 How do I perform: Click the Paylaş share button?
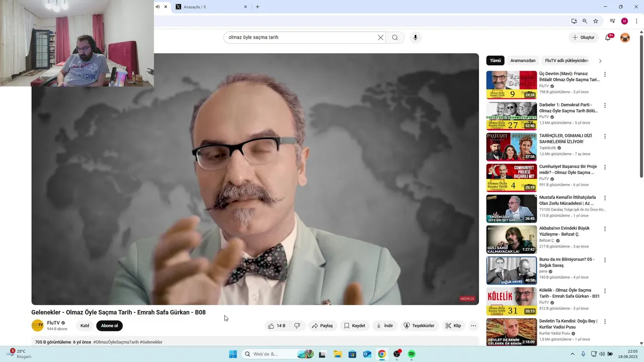click(x=322, y=326)
